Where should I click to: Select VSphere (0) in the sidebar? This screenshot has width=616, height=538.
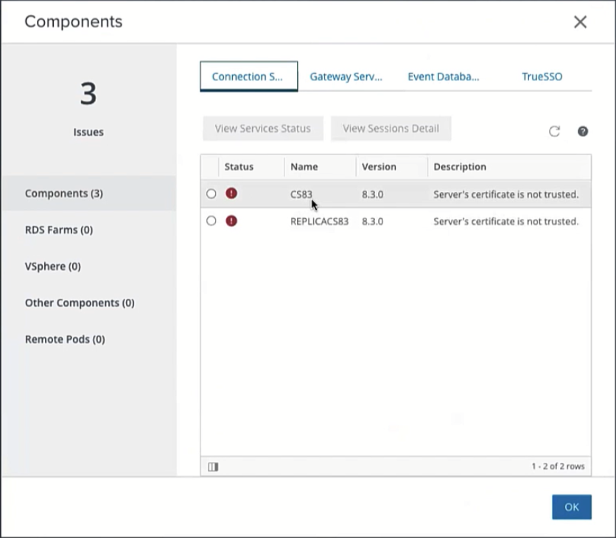(x=53, y=266)
